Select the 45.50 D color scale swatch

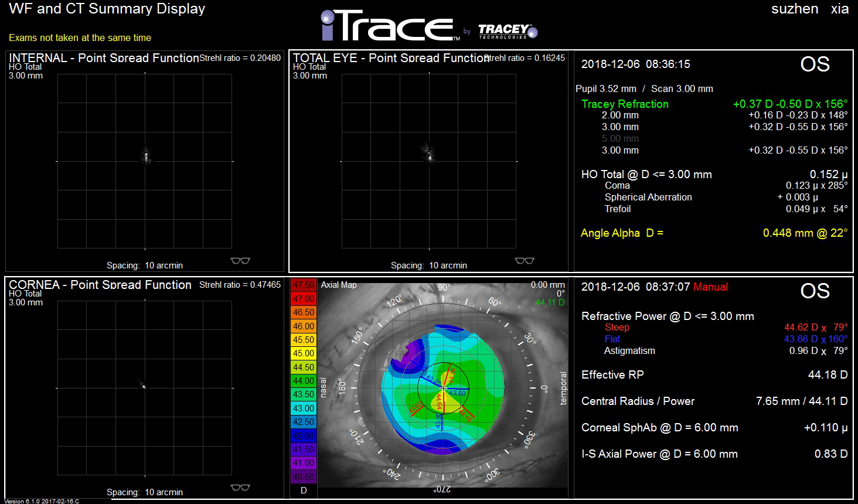point(304,339)
